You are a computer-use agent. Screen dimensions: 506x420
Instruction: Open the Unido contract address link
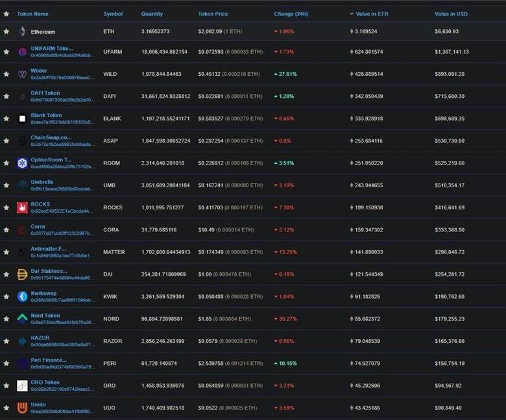63,412
